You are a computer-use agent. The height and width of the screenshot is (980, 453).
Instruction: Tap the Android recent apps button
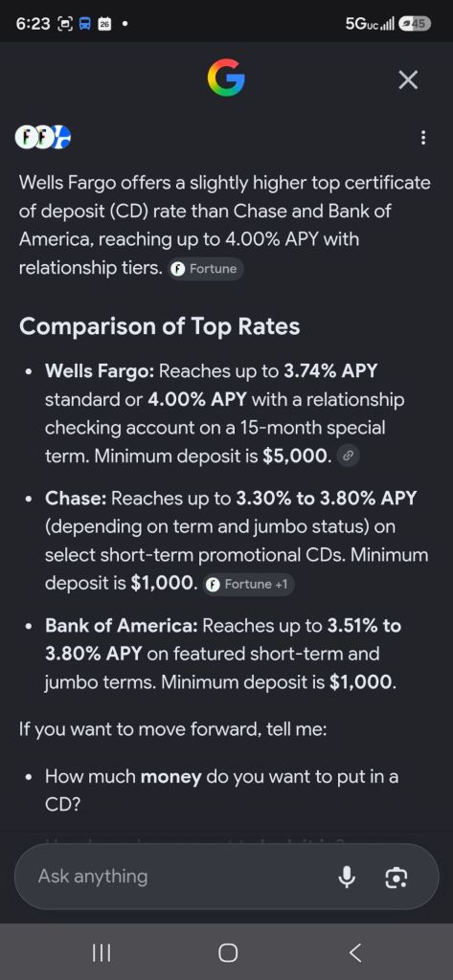click(102, 952)
